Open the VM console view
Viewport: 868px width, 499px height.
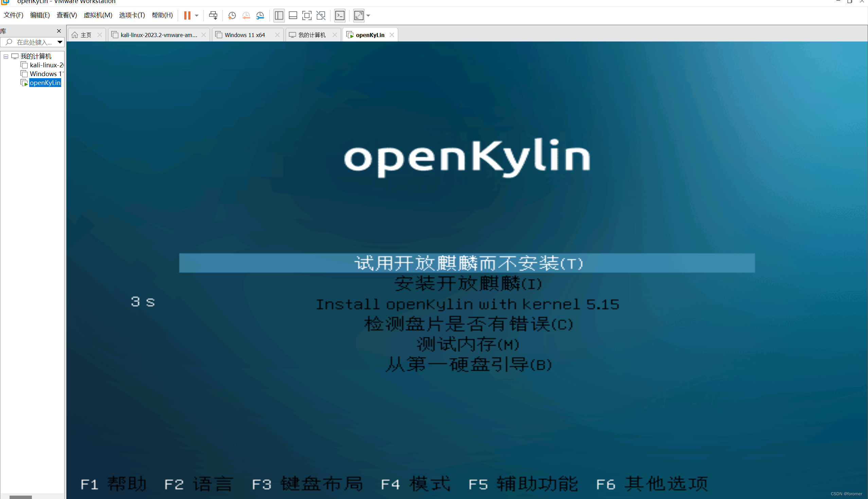(340, 15)
